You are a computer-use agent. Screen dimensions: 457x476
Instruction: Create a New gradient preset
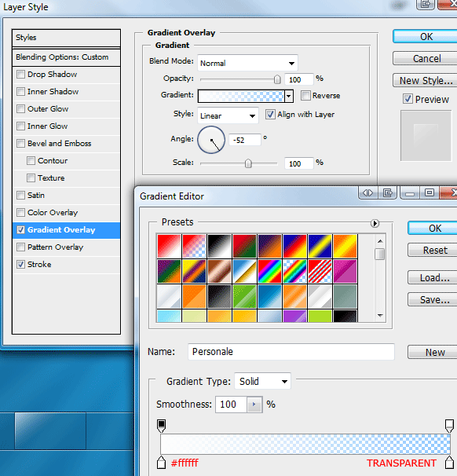433,352
